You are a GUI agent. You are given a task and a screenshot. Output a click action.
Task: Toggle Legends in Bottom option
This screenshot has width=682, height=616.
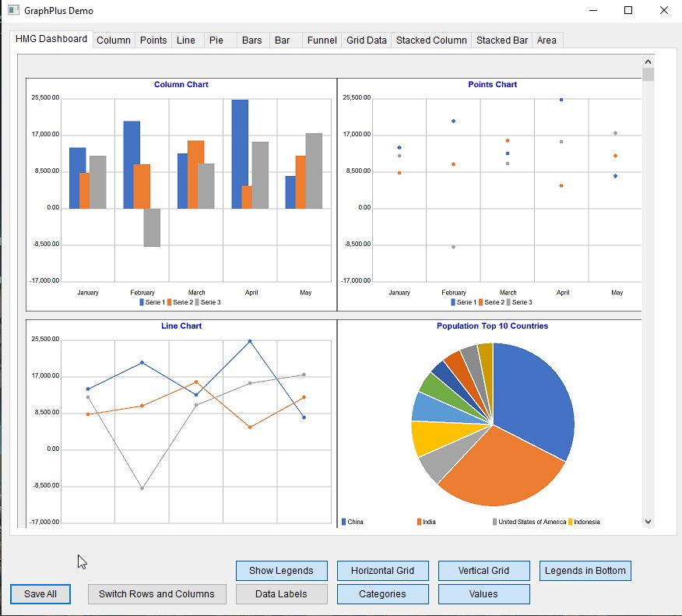click(585, 571)
